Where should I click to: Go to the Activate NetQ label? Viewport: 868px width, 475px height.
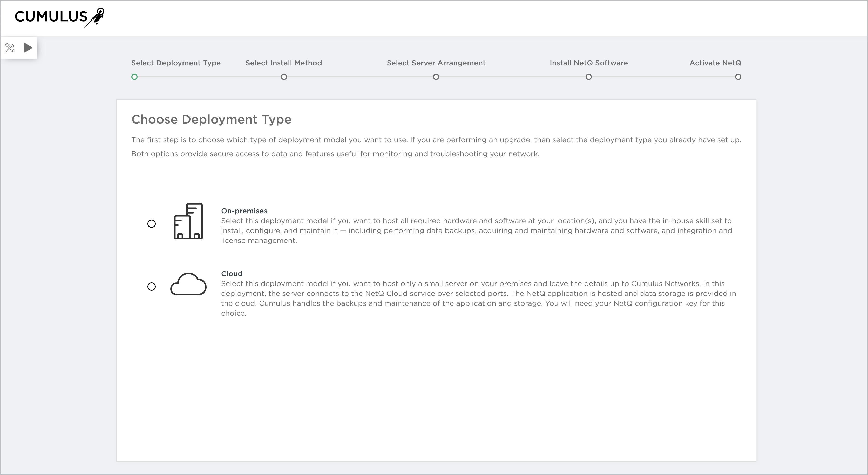tap(715, 63)
